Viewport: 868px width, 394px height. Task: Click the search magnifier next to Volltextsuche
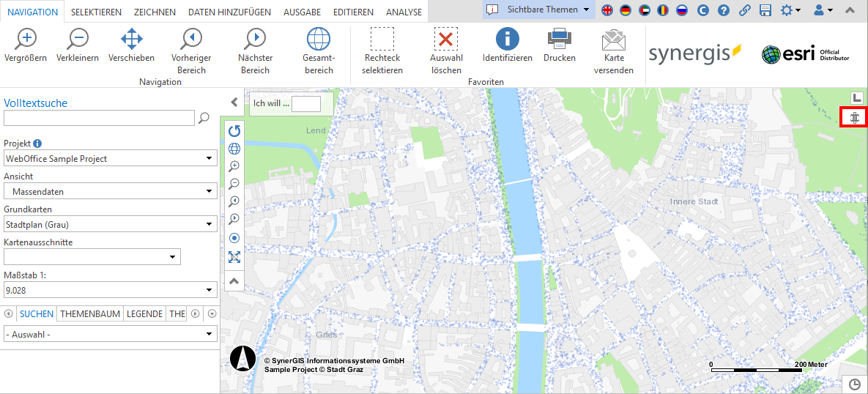[204, 117]
